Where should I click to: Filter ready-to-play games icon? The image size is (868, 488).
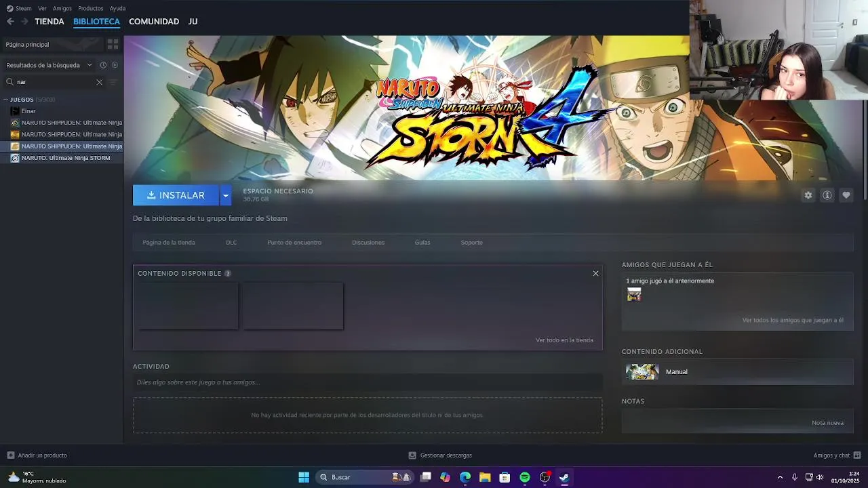[115, 65]
